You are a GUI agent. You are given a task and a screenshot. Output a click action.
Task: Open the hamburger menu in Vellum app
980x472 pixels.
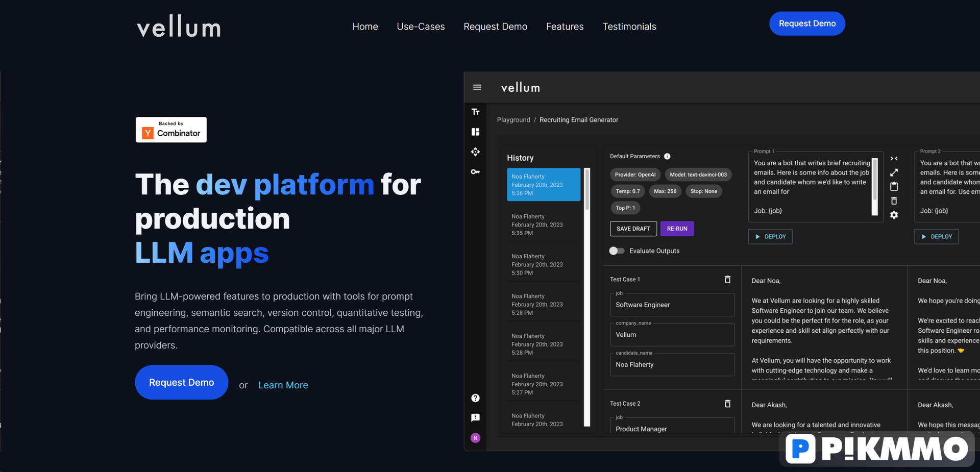(477, 87)
